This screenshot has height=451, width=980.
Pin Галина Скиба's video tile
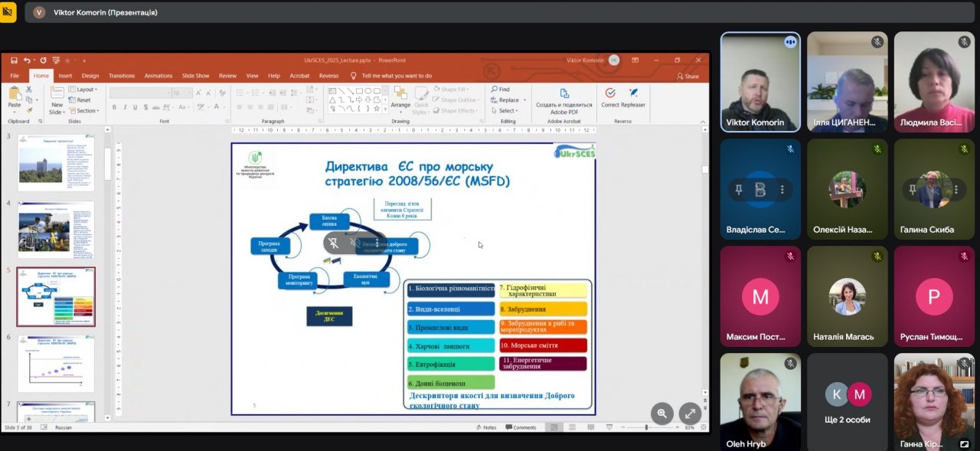tap(913, 190)
